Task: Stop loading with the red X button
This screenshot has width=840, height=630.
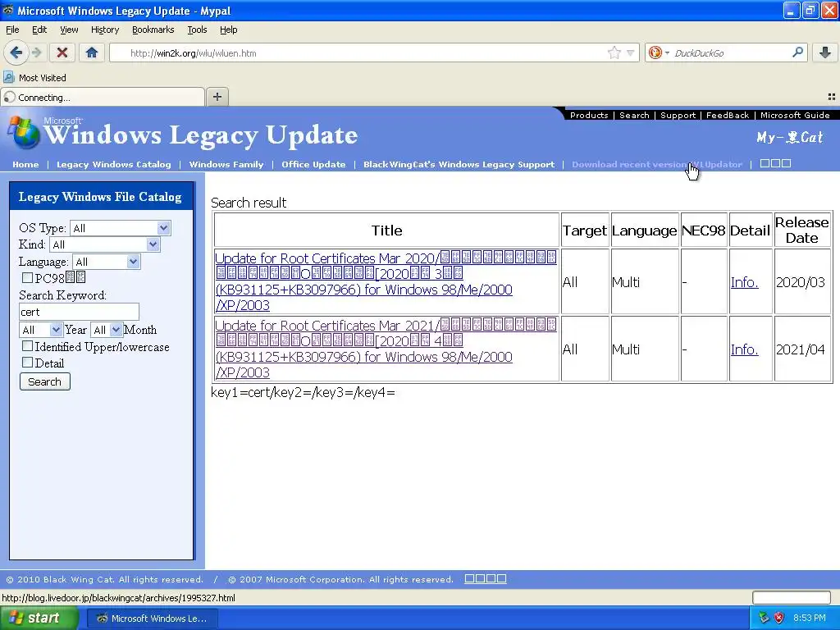Action: (x=62, y=52)
